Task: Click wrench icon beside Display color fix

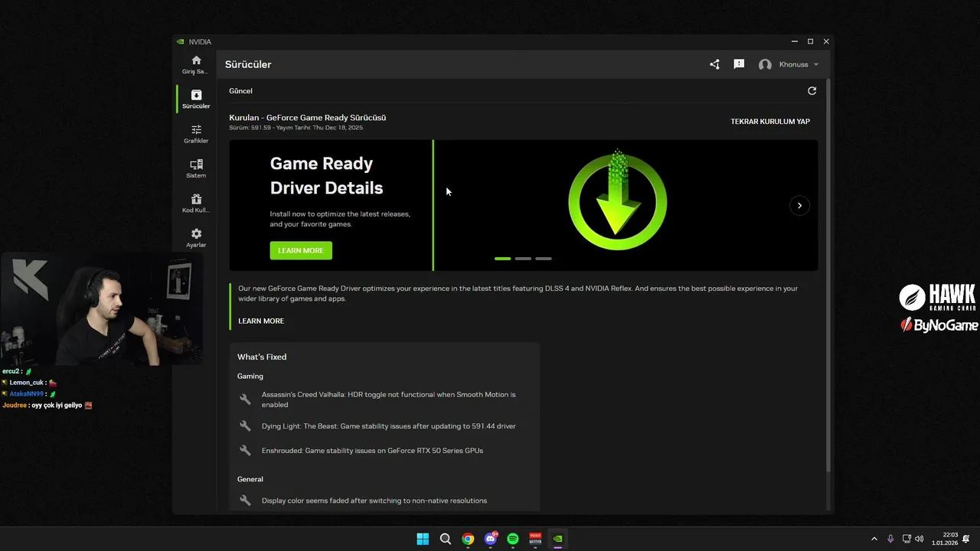Action: click(245, 500)
